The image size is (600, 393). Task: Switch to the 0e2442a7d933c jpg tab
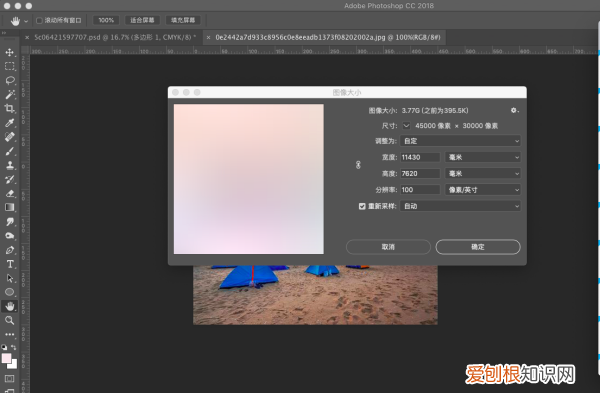[x=328, y=38]
